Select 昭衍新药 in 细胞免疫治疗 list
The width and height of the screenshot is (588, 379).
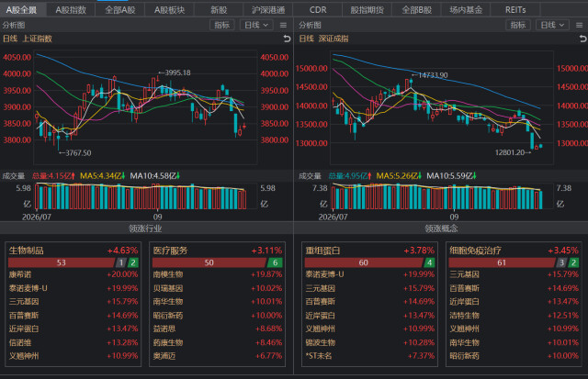(x=514, y=356)
